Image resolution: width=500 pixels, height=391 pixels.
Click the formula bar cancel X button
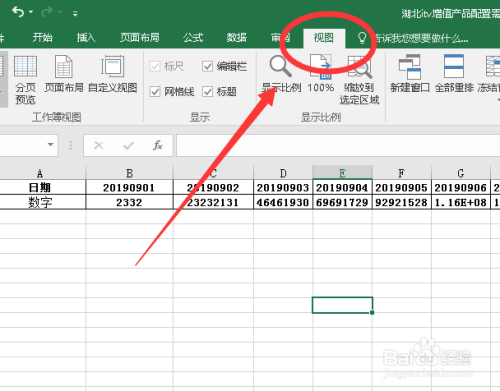[99, 145]
